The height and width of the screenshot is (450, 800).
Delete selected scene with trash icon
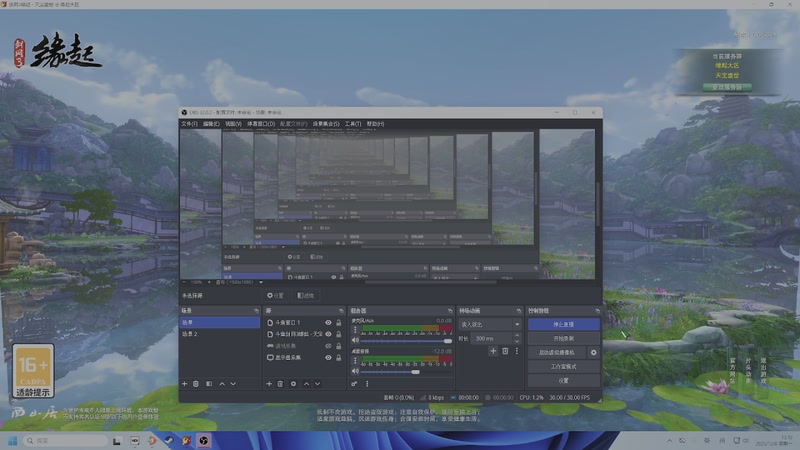tap(196, 384)
